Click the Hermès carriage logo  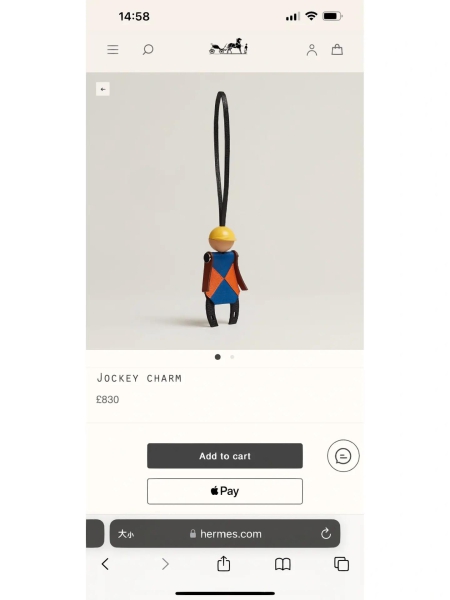click(228, 46)
